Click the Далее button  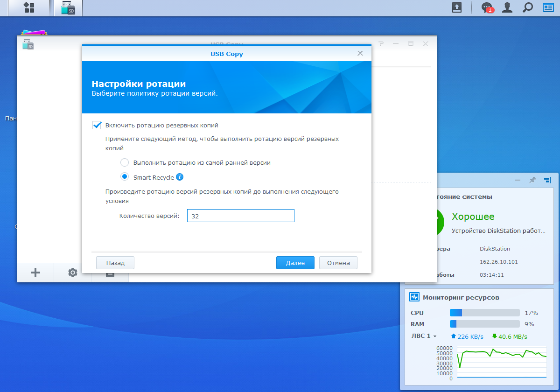[295, 263]
